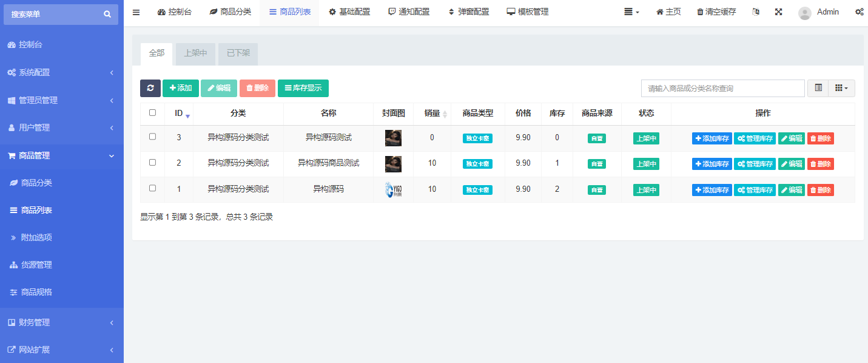Viewport: 868px width, 363px height.
Task: Click the refresh icon above the product table
Action: tap(150, 88)
